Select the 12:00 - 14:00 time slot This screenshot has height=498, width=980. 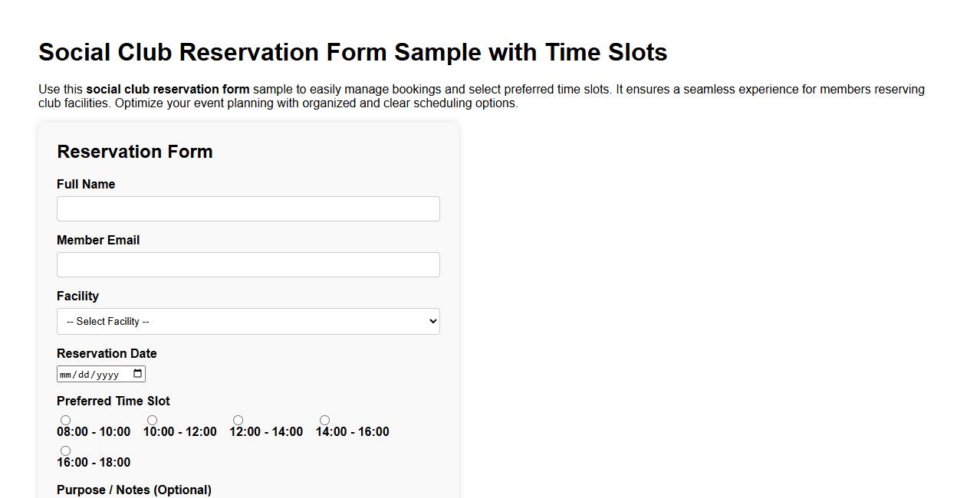pyautogui.click(x=238, y=420)
